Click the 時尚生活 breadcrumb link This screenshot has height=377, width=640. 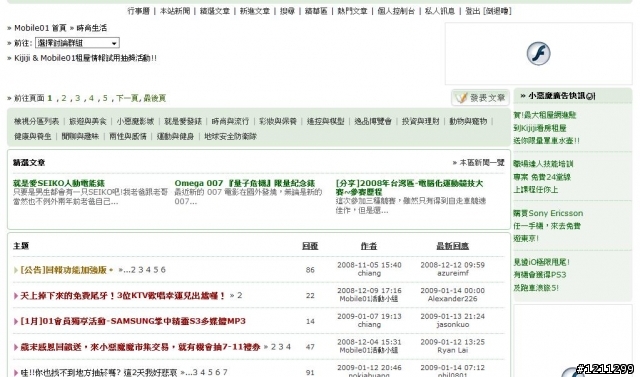[x=92, y=28]
